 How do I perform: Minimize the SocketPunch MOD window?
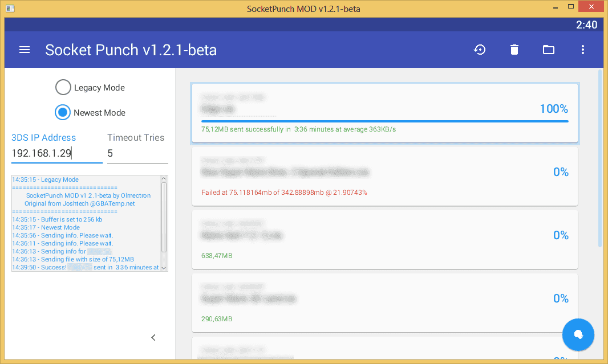tap(556, 7)
